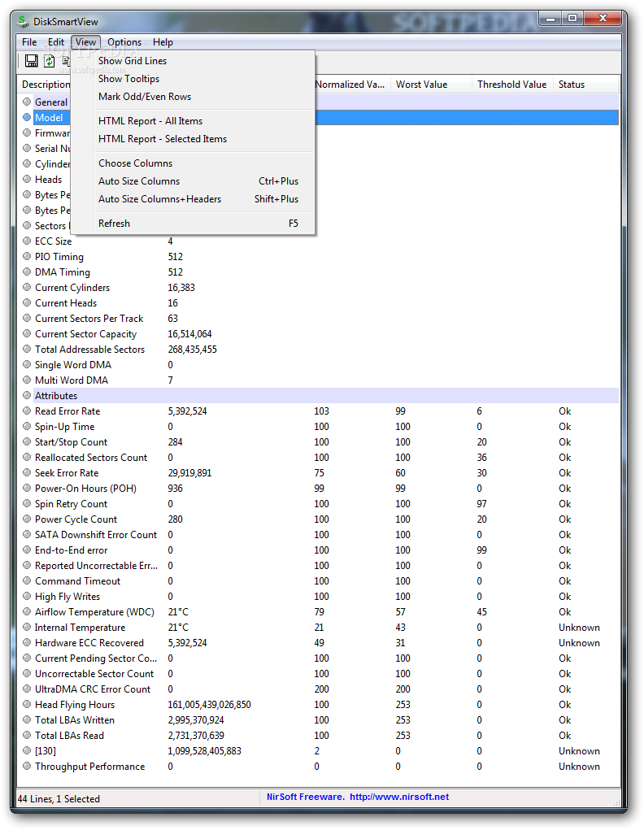Click the bullet icon beside General
The height and width of the screenshot is (830, 644).
(27, 102)
